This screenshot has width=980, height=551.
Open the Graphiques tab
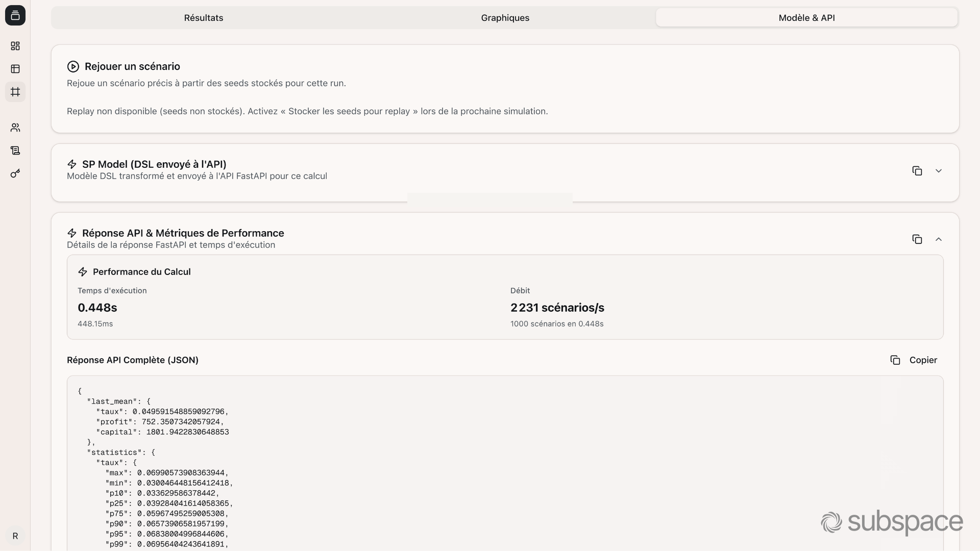[x=504, y=17]
